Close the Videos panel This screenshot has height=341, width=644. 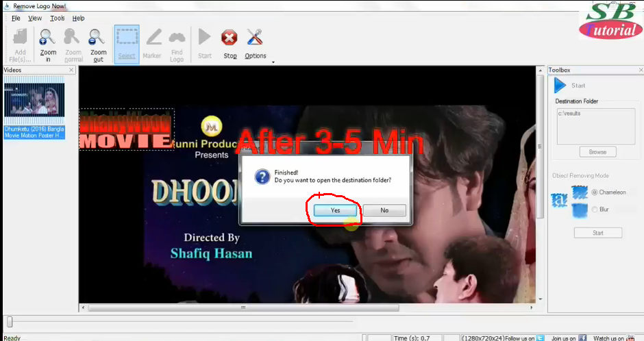[x=71, y=70]
